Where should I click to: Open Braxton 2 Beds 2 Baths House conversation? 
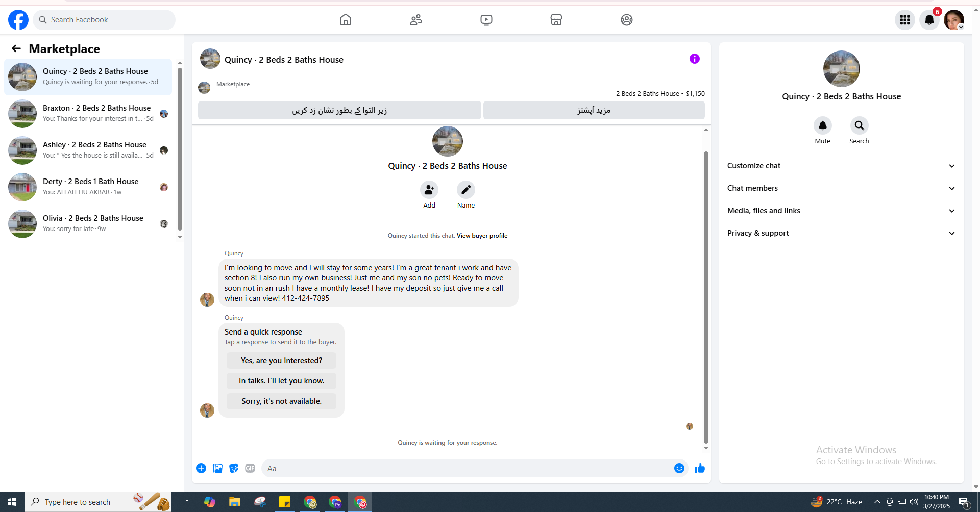88,114
